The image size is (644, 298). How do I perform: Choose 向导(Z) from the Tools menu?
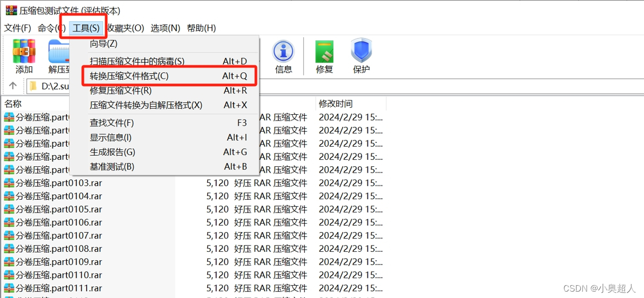pos(165,44)
